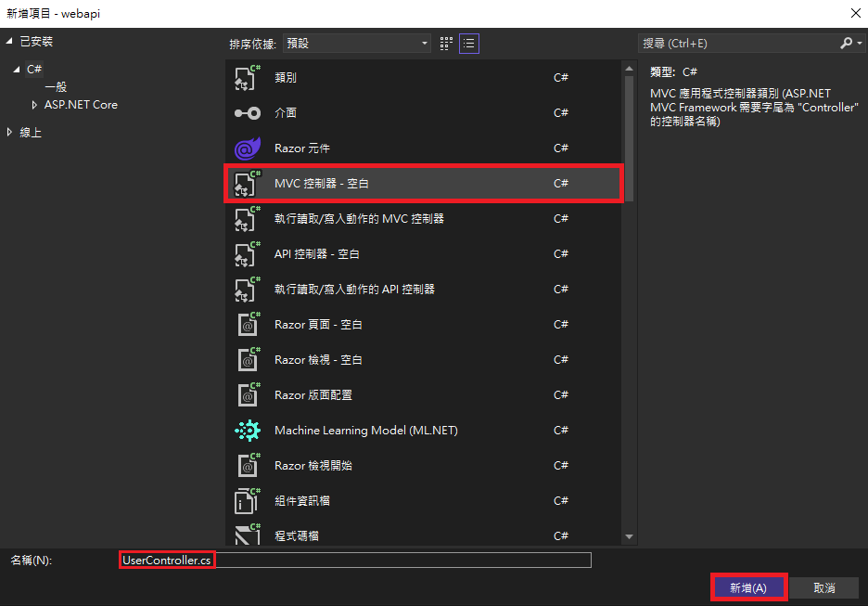This screenshot has height=606, width=868.
Task: Click 組件資訊檔 row text
Action: click(x=302, y=501)
